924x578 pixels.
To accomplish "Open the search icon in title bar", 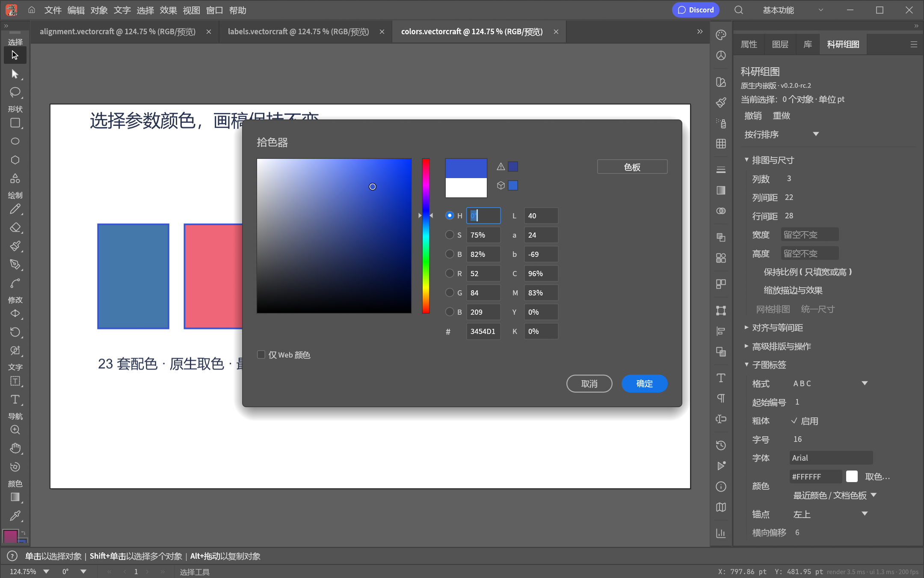I will pyautogui.click(x=739, y=10).
